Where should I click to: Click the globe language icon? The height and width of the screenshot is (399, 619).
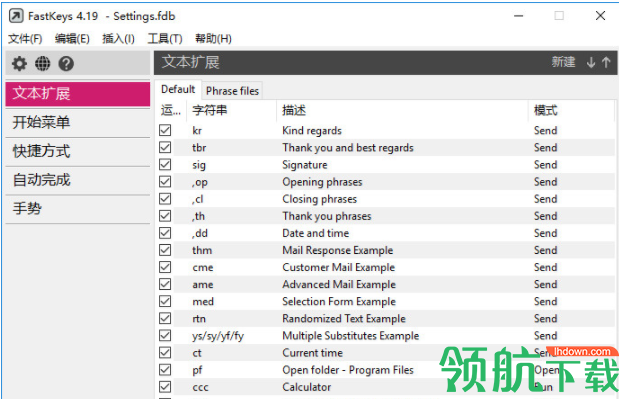tap(43, 64)
